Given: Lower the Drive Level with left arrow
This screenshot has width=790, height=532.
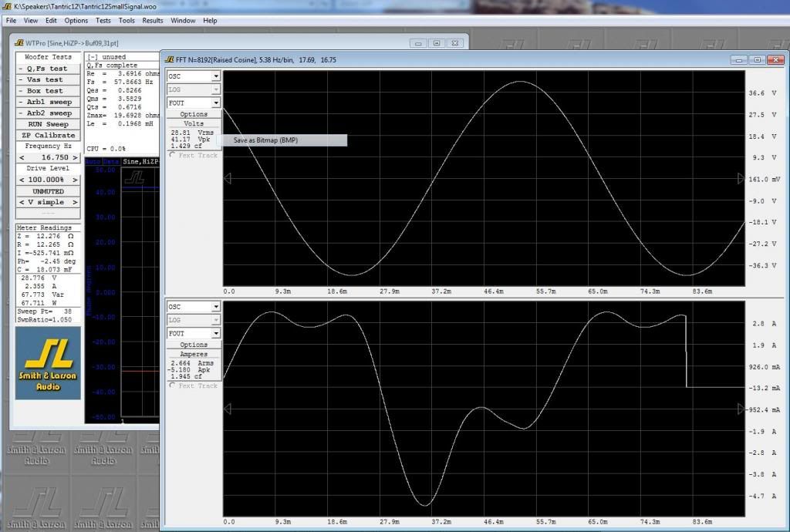Looking at the screenshot, I should point(22,180).
